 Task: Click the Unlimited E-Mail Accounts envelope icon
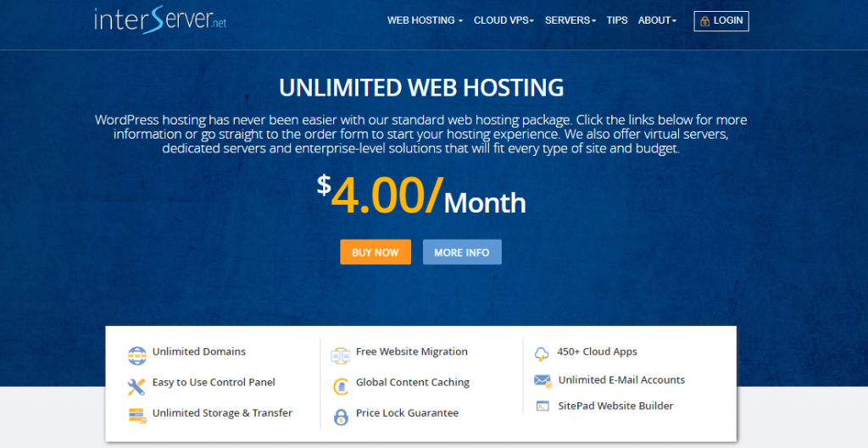(x=542, y=381)
